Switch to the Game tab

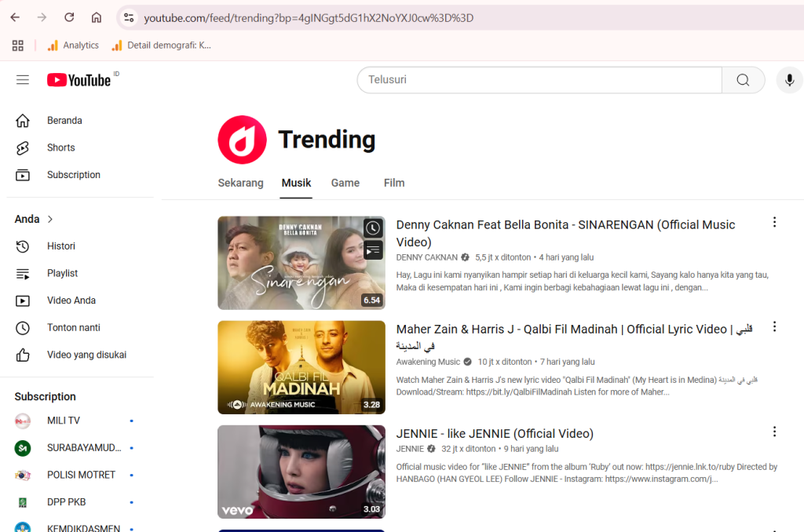click(345, 183)
